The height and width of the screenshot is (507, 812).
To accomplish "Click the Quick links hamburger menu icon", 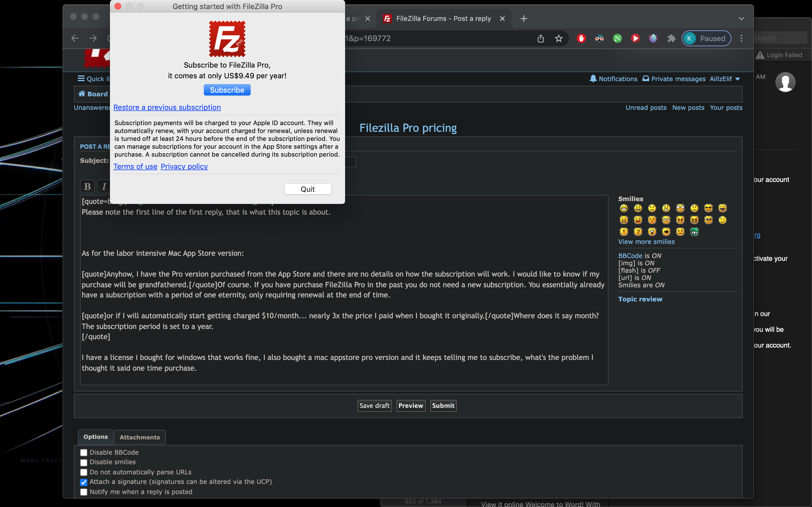I will (x=81, y=78).
